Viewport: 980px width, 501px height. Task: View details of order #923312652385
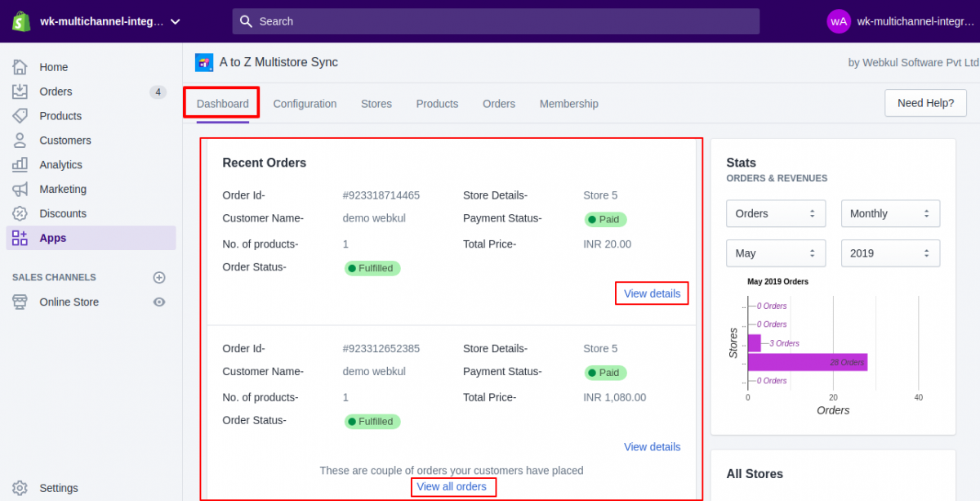click(x=652, y=446)
